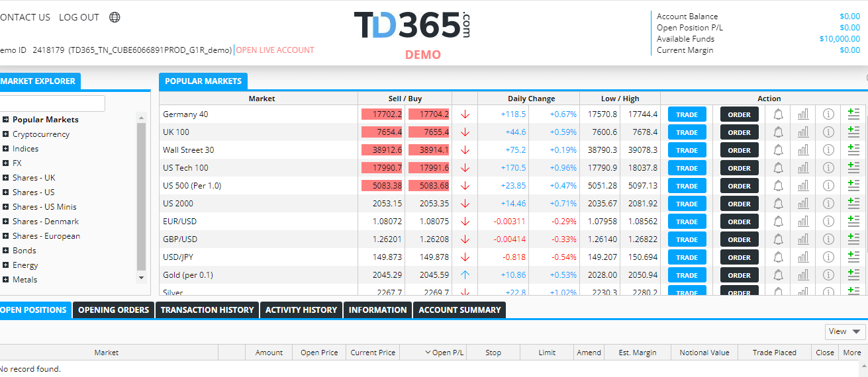Click Wall Street 30 sell price 38912.6

tap(382, 150)
